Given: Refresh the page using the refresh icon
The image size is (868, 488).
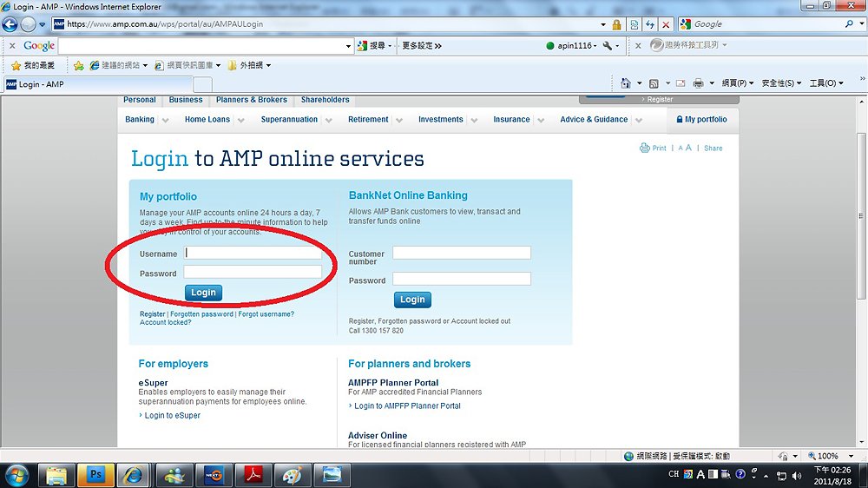Looking at the screenshot, I should [x=650, y=24].
